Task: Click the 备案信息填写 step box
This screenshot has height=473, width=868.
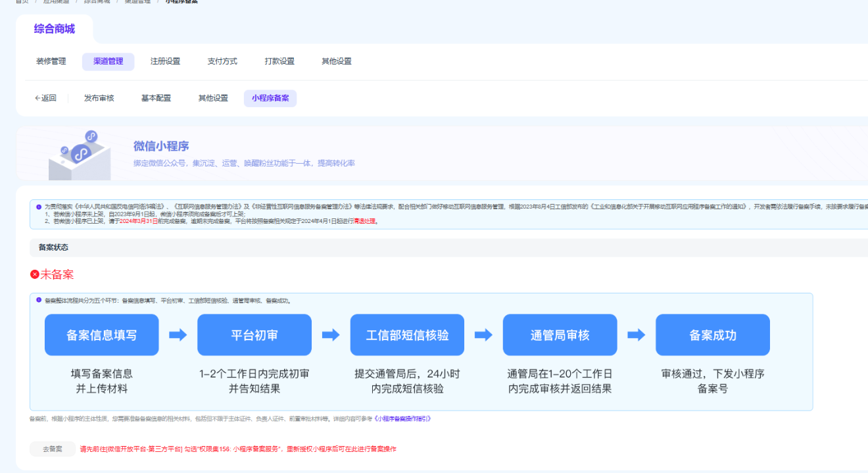Action: coord(102,335)
